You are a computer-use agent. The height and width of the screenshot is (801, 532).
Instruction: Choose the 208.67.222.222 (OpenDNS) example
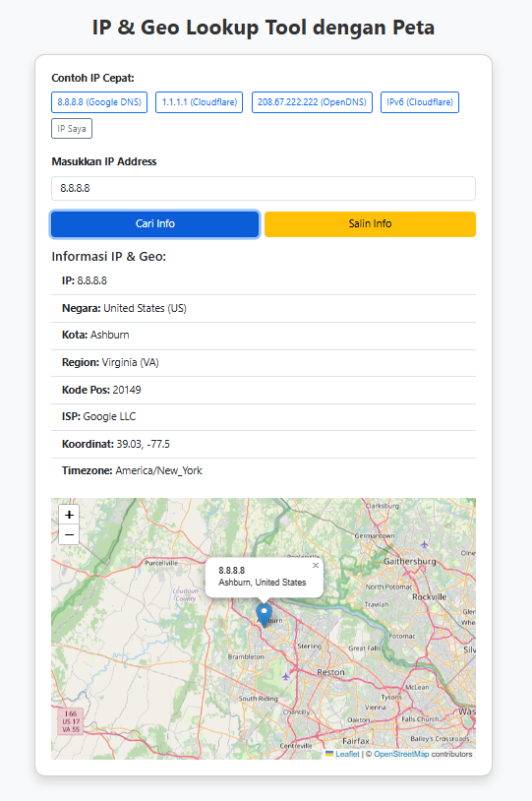pyautogui.click(x=312, y=102)
